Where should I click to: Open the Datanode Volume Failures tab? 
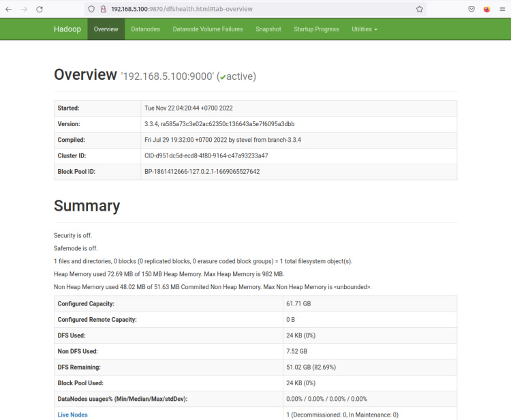pyautogui.click(x=208, y=29)
